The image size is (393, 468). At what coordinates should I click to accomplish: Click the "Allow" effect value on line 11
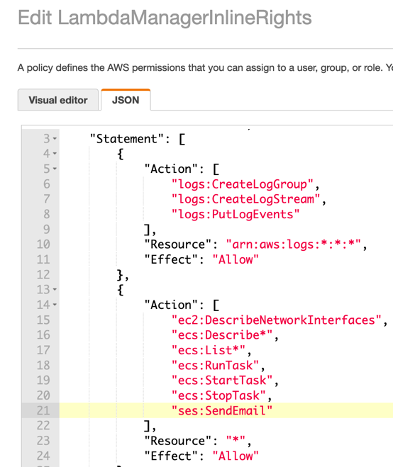point(235,259)
